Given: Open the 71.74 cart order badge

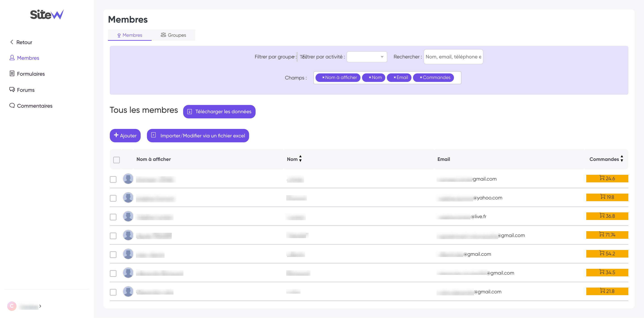Looking at the screenshot, I should [607, 235].
